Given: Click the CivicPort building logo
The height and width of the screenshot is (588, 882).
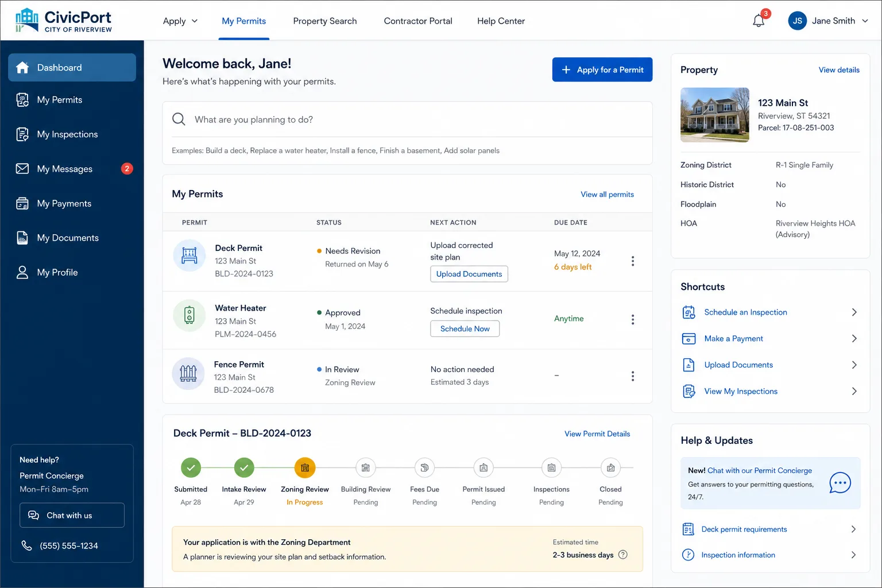Looking at the screenshot, I should (x=26, y=20).
